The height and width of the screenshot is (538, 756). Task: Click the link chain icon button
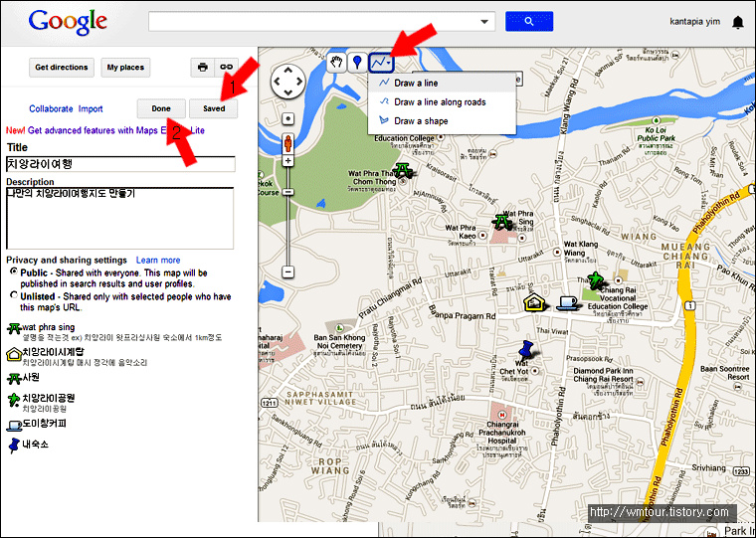226,68
